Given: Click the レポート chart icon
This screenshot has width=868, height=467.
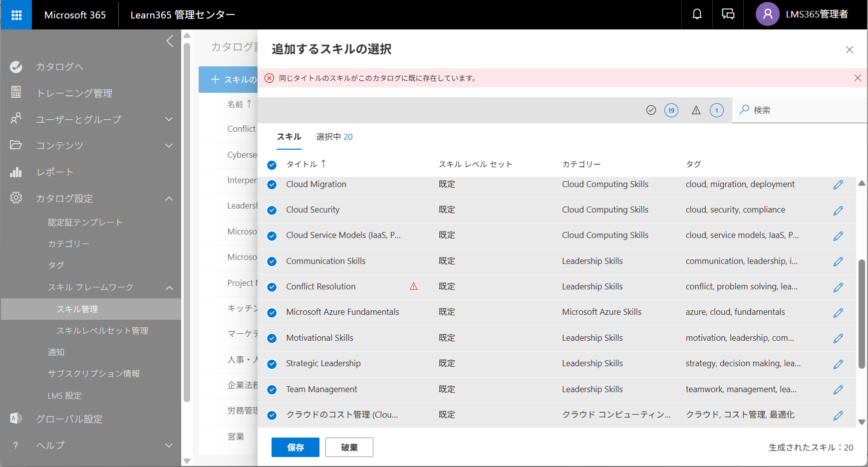Looking at the screenshot, I should click(x=16, y=172).
